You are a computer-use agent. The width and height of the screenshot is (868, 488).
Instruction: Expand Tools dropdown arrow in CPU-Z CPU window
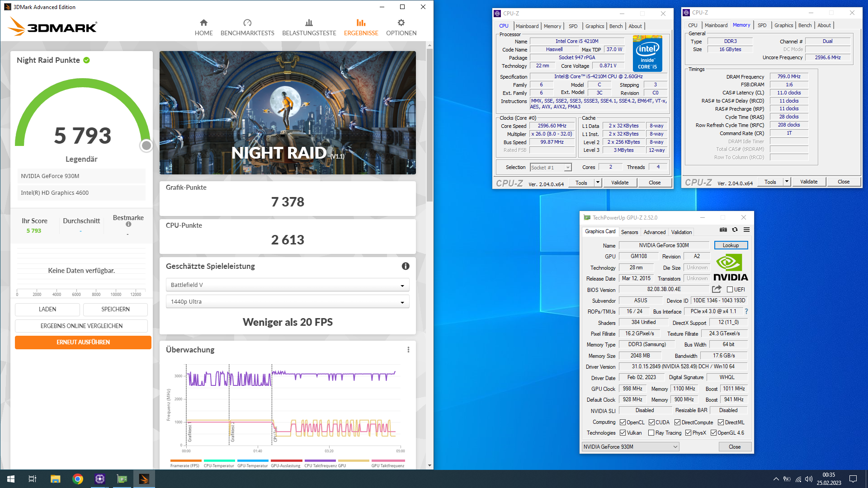598,183
